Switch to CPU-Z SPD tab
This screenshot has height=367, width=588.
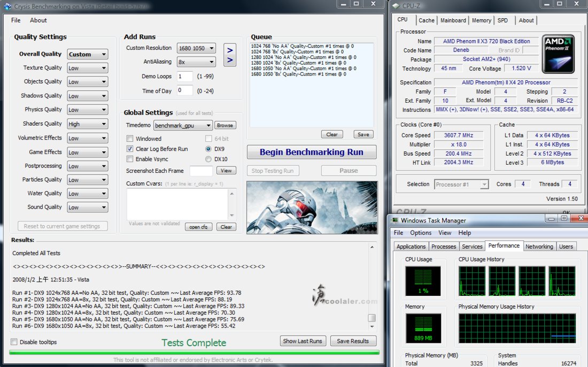[502, 20]
